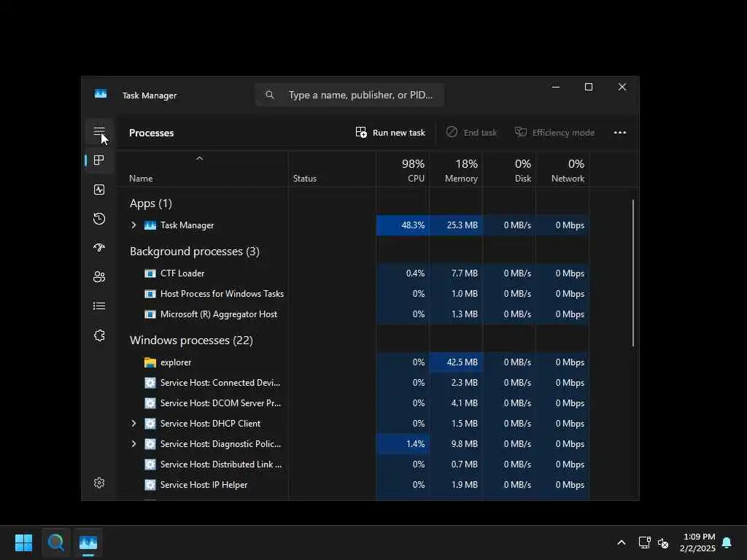Screen dimensions: 747x560
Task: Click the End task button
Action: pyautogui.click(x=472, y=133)
